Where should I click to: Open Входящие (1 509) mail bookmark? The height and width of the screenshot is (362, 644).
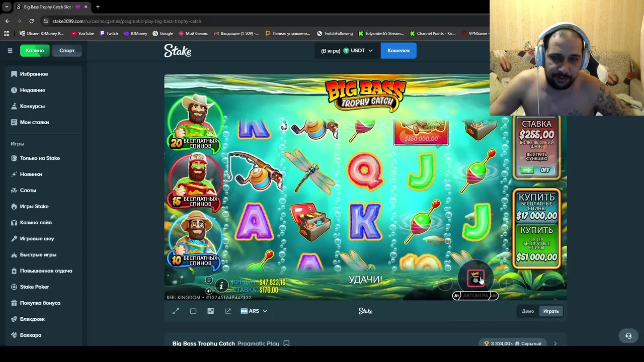pos(236,34)
